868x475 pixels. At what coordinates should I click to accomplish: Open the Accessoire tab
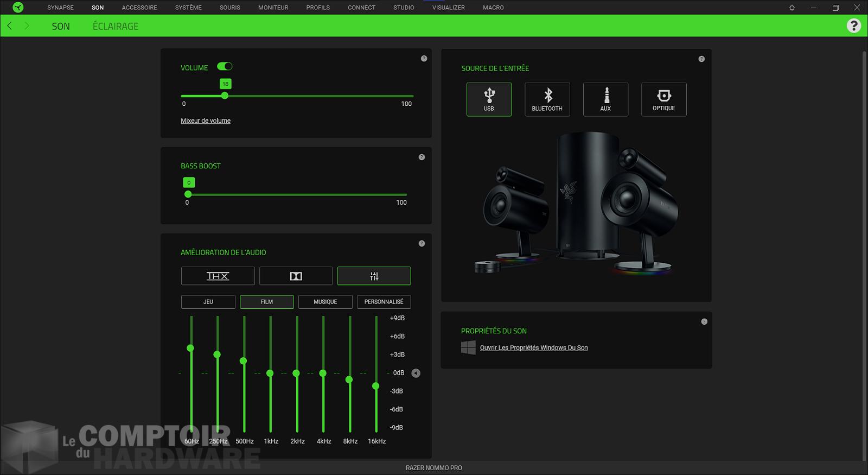(139, 8)
